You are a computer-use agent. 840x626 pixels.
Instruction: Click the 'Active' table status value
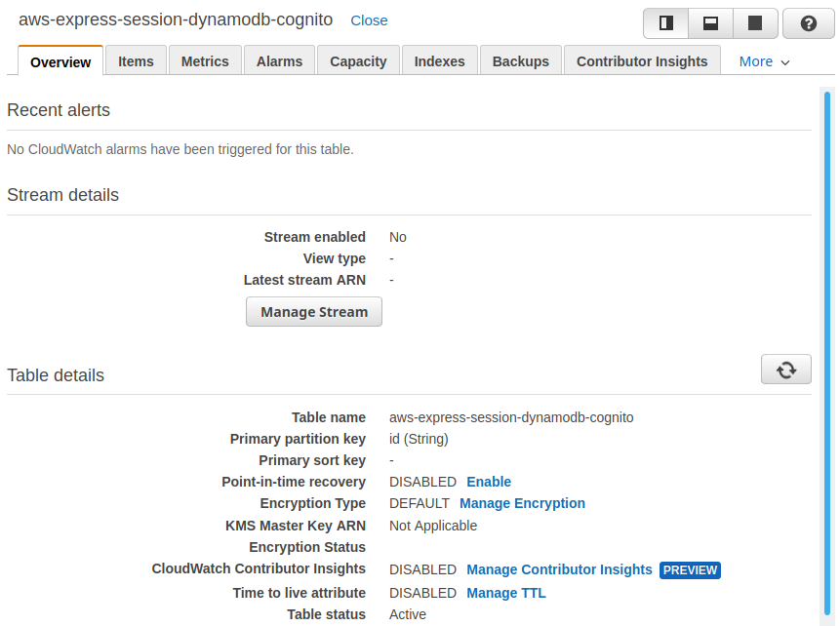(x=408, y=614)
